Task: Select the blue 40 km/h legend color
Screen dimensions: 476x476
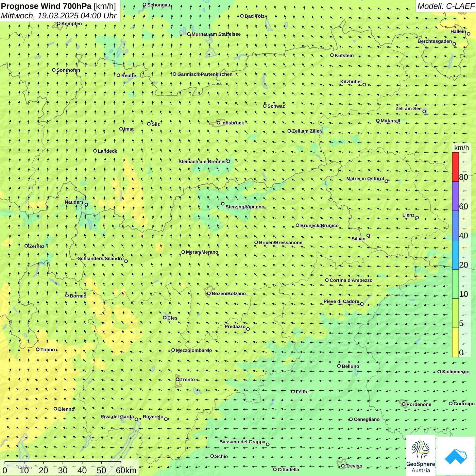Action: (x=455, y=225)
